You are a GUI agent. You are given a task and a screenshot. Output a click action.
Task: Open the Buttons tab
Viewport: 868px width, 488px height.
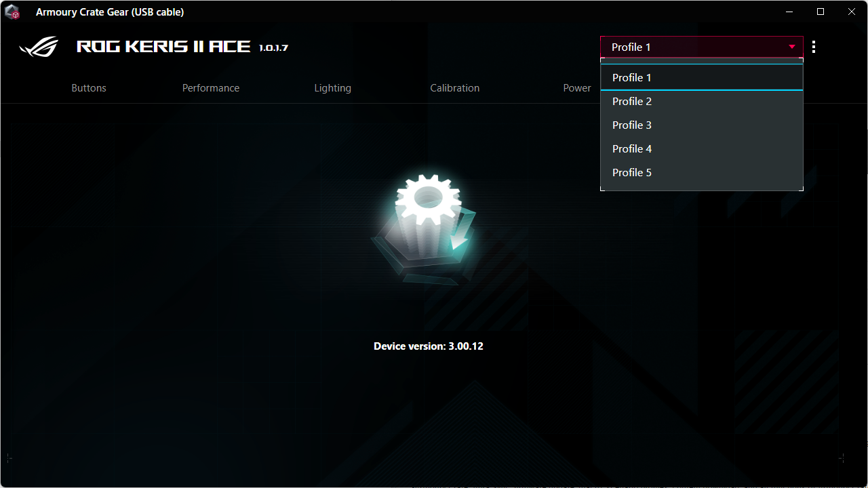pyautogui.click(x=89, y=88)
